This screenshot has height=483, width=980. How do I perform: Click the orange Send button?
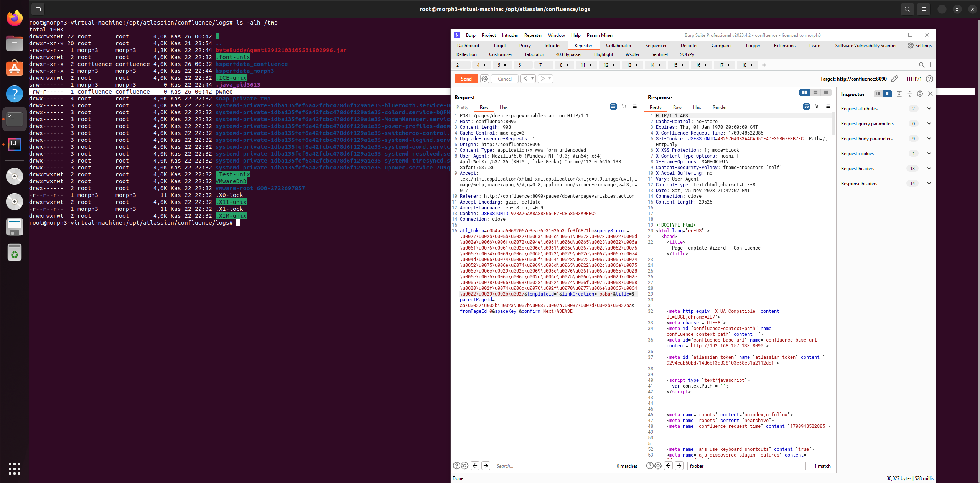(466, 79)
